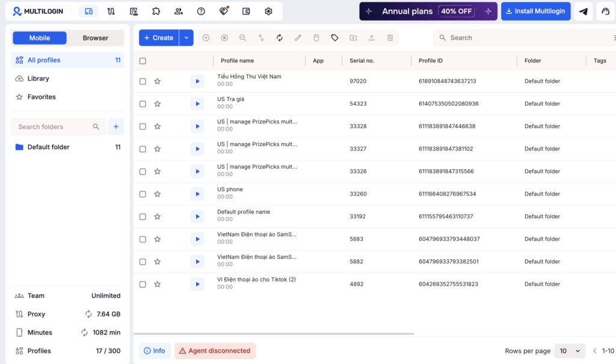The image size is (616, 364).
Task: Select checkbox for serial 33328 row
Action: (143, 126)
